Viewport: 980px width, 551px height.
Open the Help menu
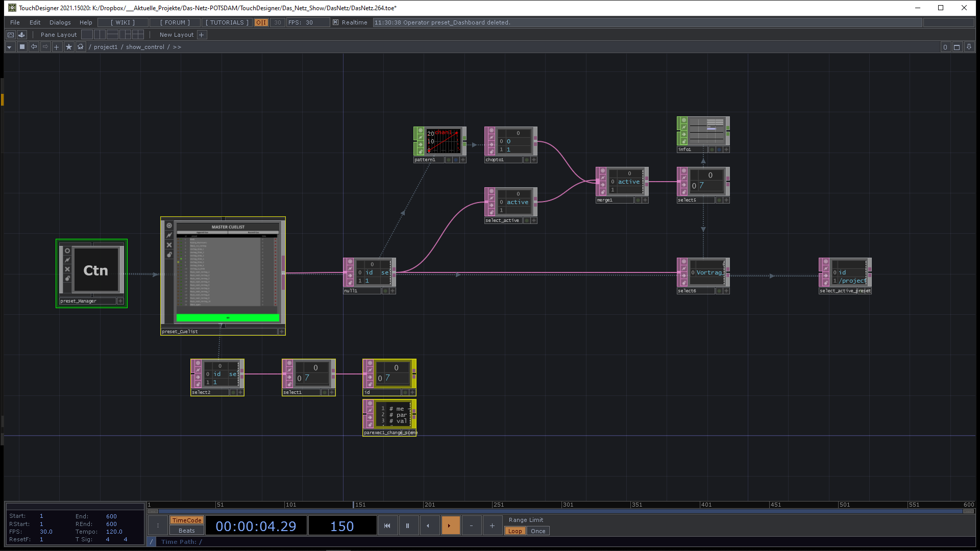click(86, 22)
